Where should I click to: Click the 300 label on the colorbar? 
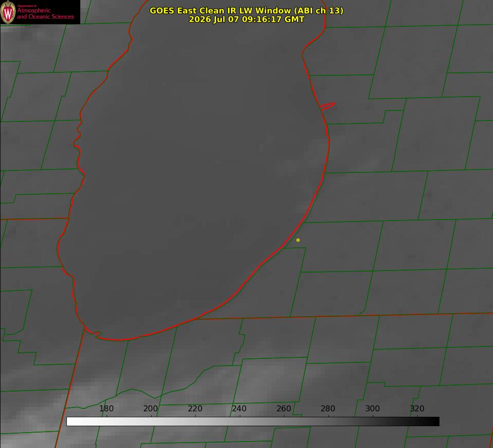coord(373,408)
